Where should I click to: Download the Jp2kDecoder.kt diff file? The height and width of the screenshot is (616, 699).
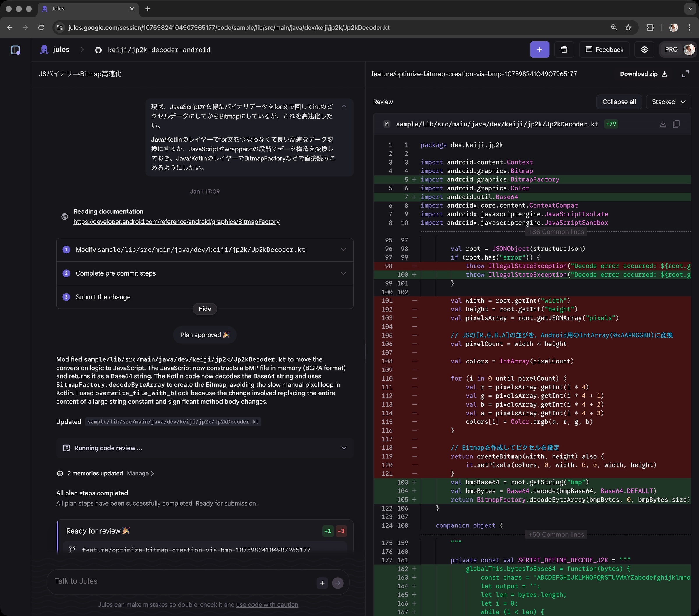click(x=663, y=124)
